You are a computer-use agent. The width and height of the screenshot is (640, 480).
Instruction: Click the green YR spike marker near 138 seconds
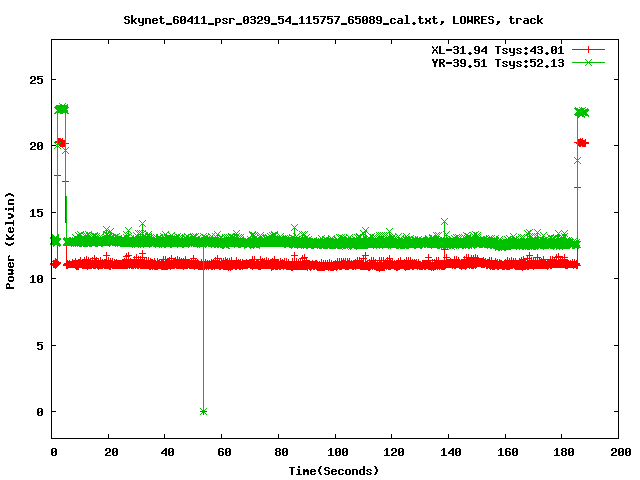pos(444,221)
